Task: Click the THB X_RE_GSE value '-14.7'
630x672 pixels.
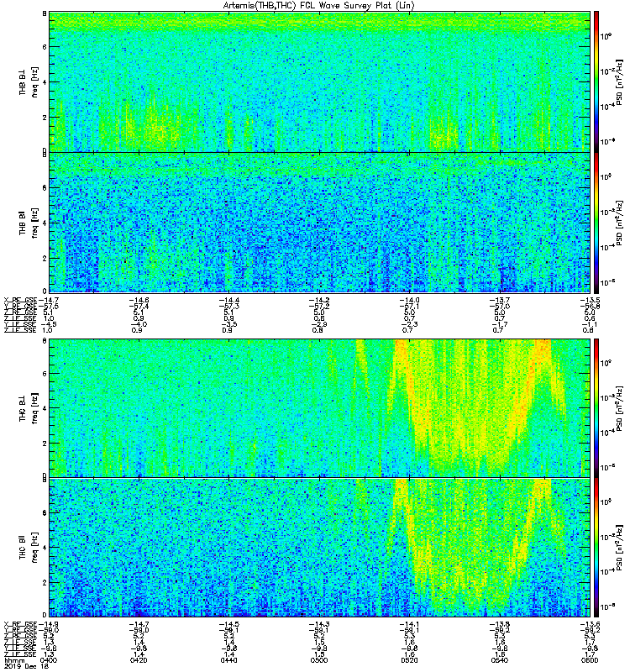Action: 49,301
